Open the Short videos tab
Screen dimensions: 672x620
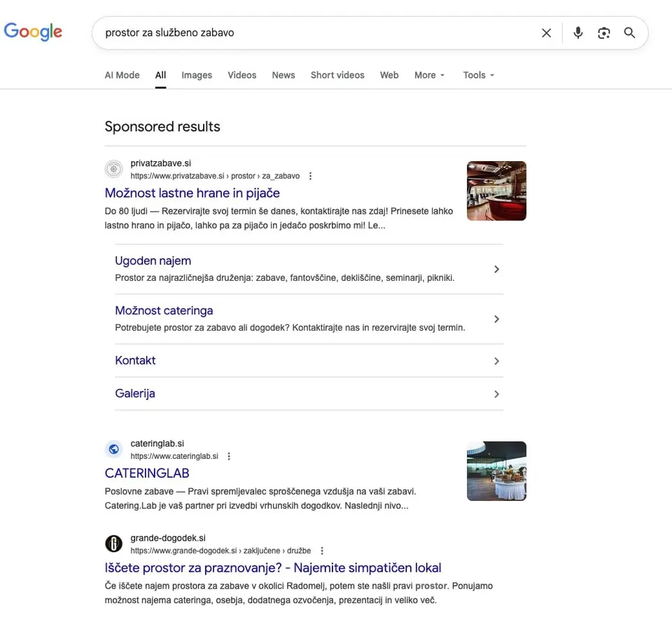point(337,75)
